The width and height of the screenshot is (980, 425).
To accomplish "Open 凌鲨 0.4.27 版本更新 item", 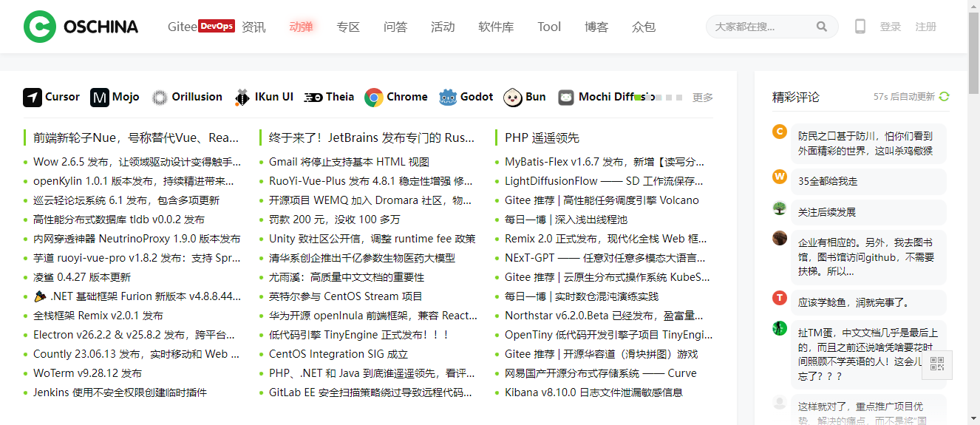I will click(x=82, y=277).
